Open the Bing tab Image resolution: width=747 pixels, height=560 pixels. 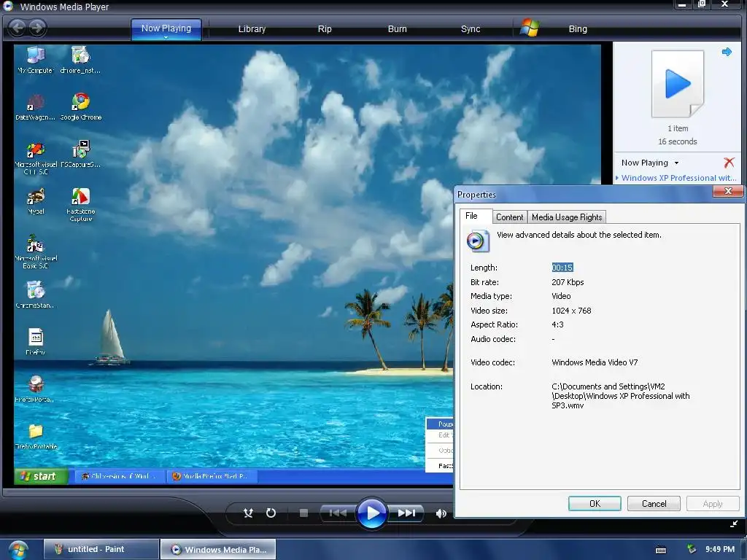pos(578,29)
